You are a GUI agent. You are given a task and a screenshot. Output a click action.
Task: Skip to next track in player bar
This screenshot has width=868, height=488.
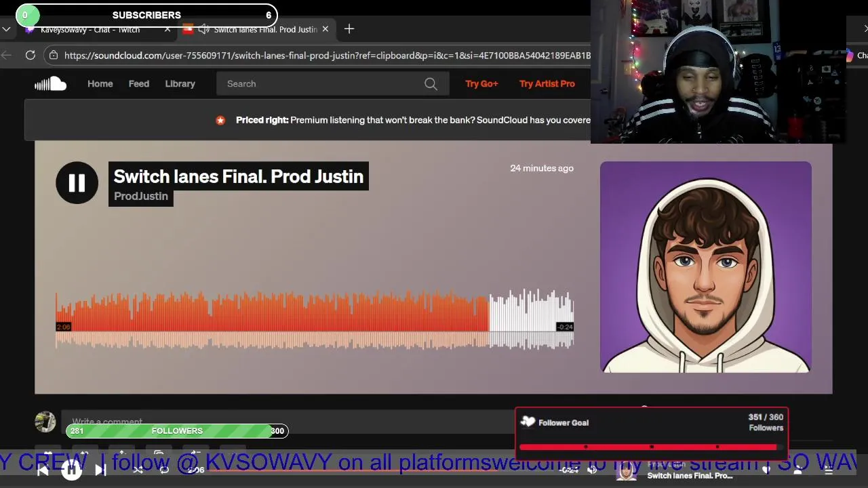click(x=100, y=470)
